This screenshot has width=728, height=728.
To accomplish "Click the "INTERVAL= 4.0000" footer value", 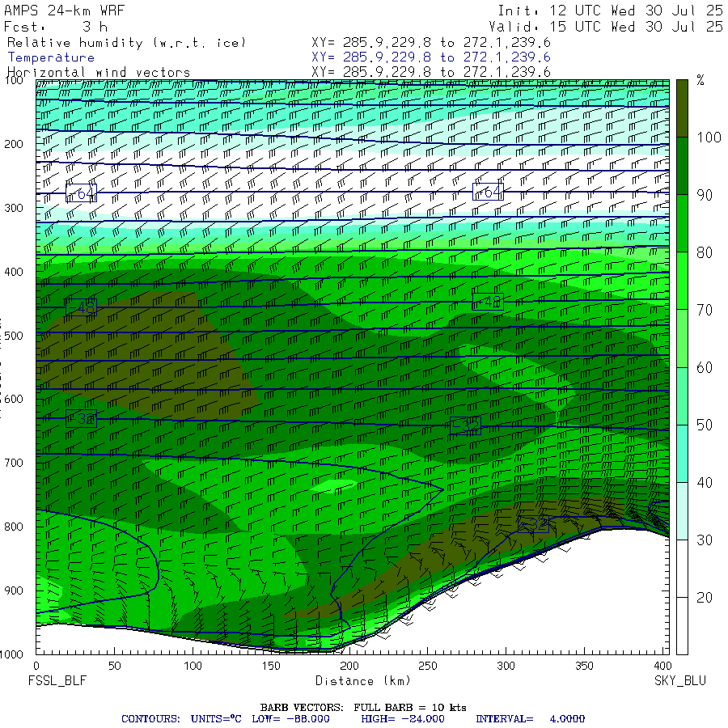I will click(530, 719).
